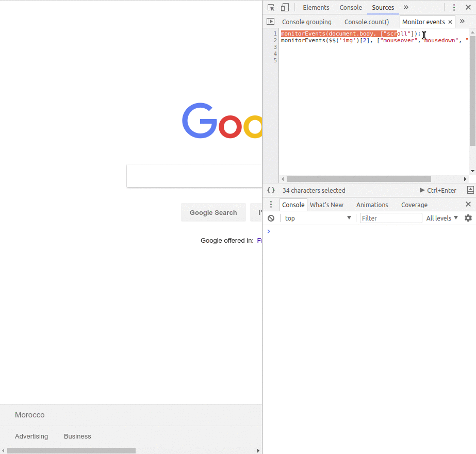Open console settings gear icon
The height and width of the screenshot is (454, 476).
tap(468, 218)
